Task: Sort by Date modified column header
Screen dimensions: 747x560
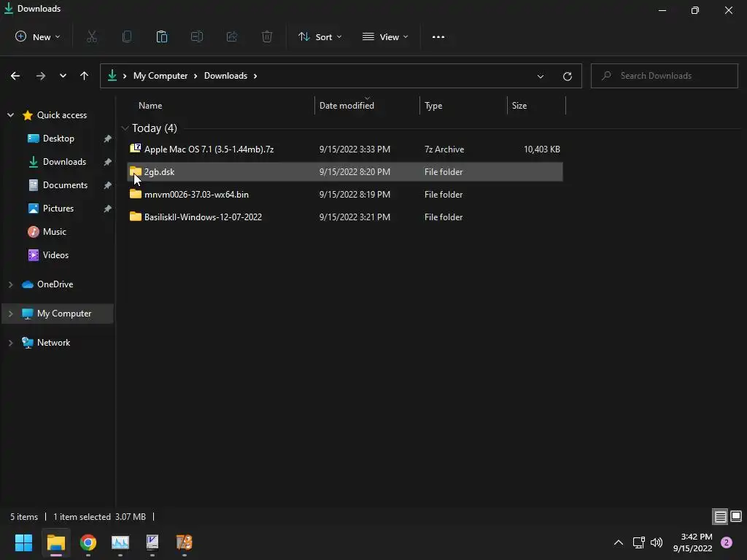Action: (x=347, y=105)
